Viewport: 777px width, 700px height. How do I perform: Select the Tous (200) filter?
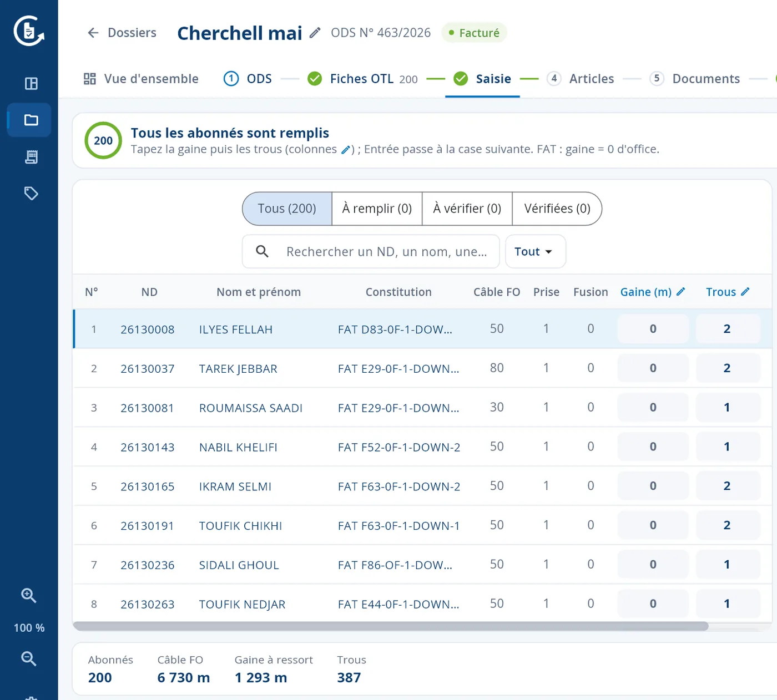(287, 209)
